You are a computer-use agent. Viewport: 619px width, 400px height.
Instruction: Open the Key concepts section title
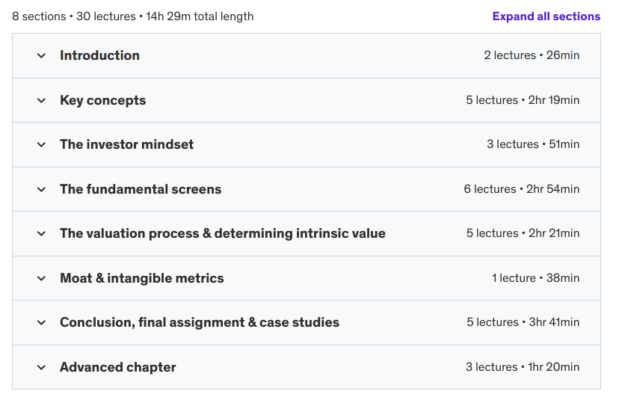pos(102,100)
